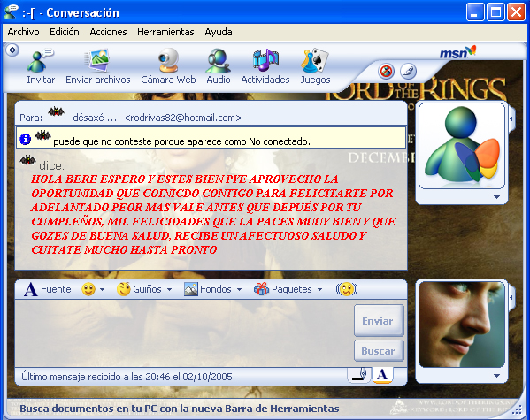Click the Enviar button

coord(379,321)
